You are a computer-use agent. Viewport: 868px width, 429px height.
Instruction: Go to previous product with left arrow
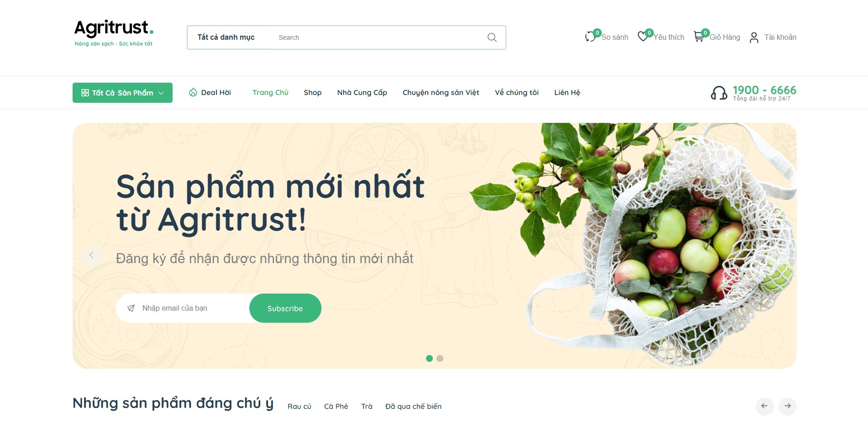[764, 406]
